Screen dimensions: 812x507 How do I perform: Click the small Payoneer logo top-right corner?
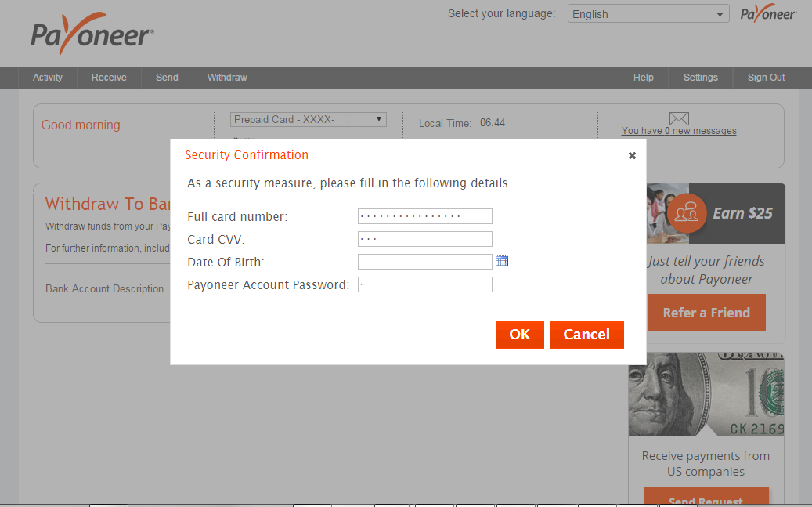point(767,13)
